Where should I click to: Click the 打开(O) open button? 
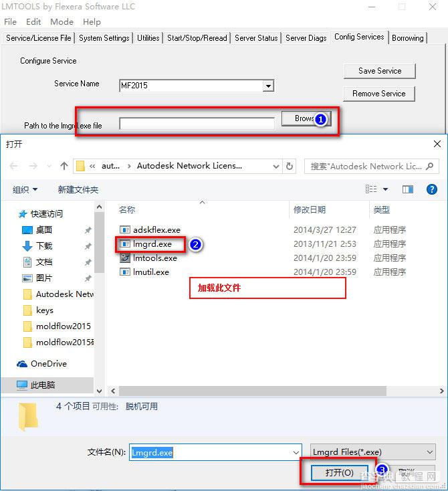coord(340,472)
